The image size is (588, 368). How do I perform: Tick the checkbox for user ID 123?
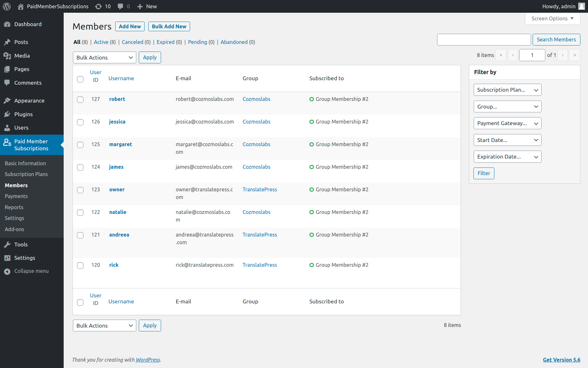point(80,190)
